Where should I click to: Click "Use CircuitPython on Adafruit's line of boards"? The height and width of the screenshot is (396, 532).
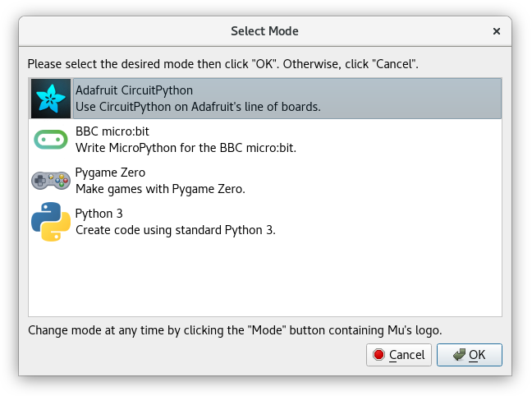[x=198, y=107]
